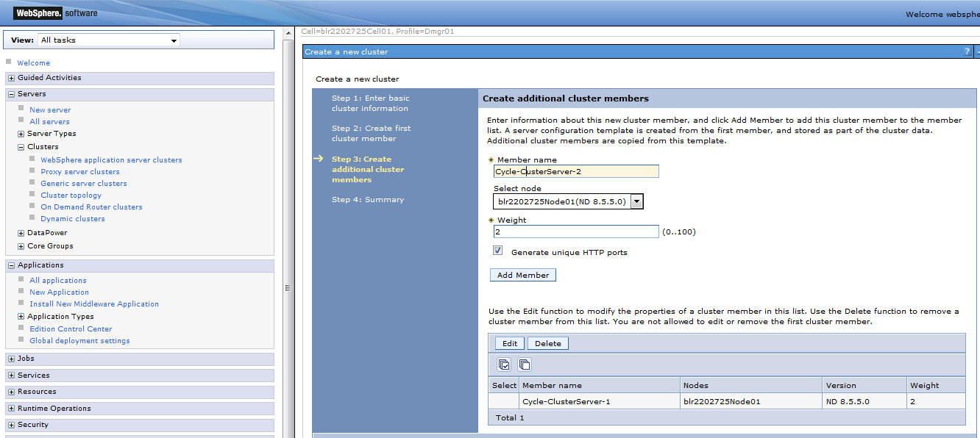Click the Select all items icon above the member table
980x438 pixels.
(503, 364)
